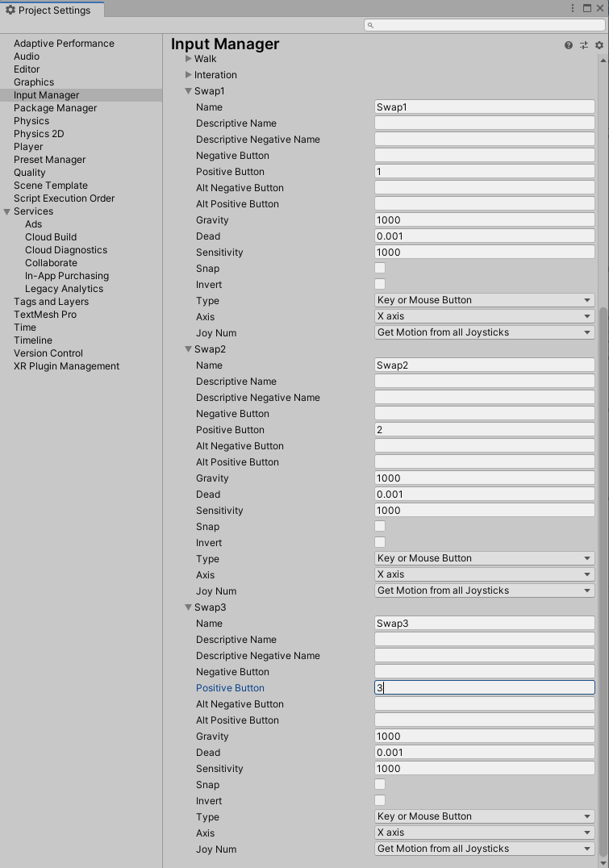The height and width of the screenshot is (868, 609).
Task: Open Audio settings category
Action: 27,56
